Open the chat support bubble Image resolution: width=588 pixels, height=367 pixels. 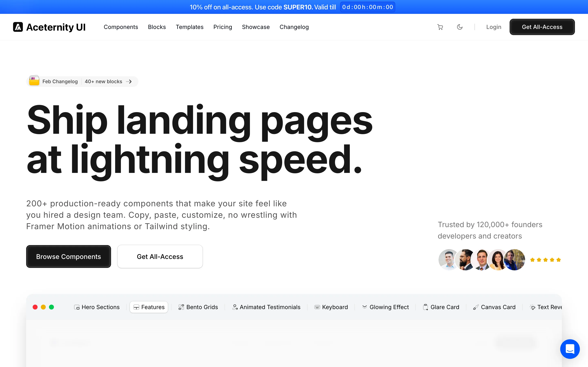point(570,349)
